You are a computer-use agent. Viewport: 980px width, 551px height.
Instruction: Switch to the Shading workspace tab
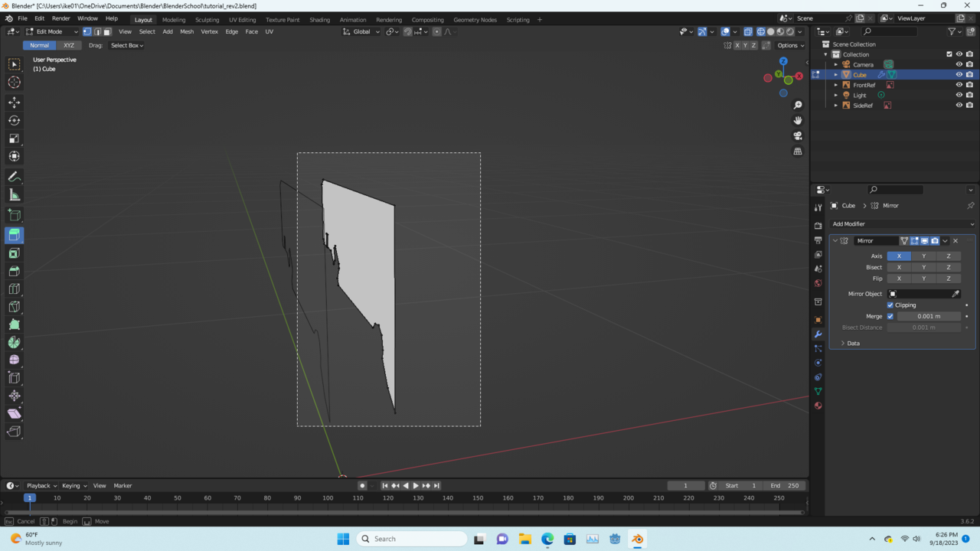(320, 19)
